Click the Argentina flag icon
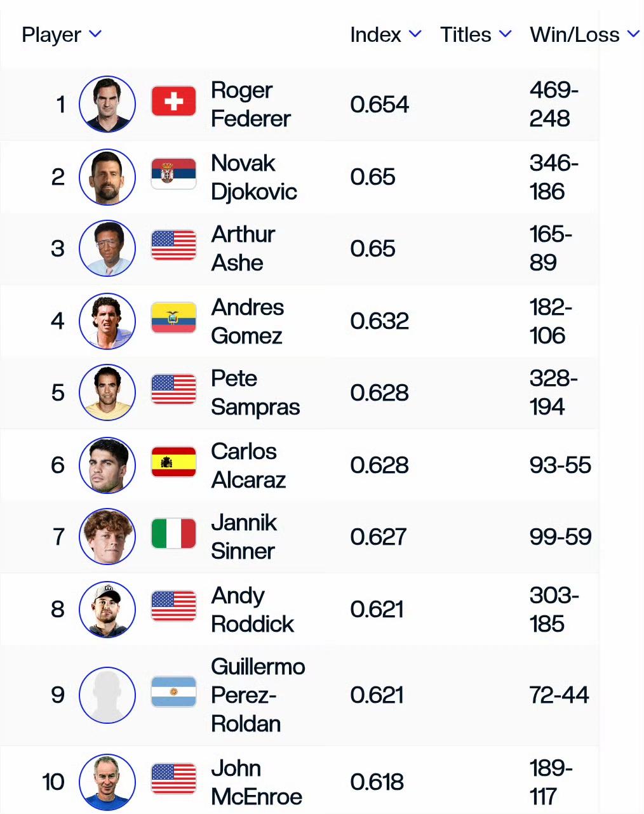Screen dimensions: 644x814 tap(173, 692)
